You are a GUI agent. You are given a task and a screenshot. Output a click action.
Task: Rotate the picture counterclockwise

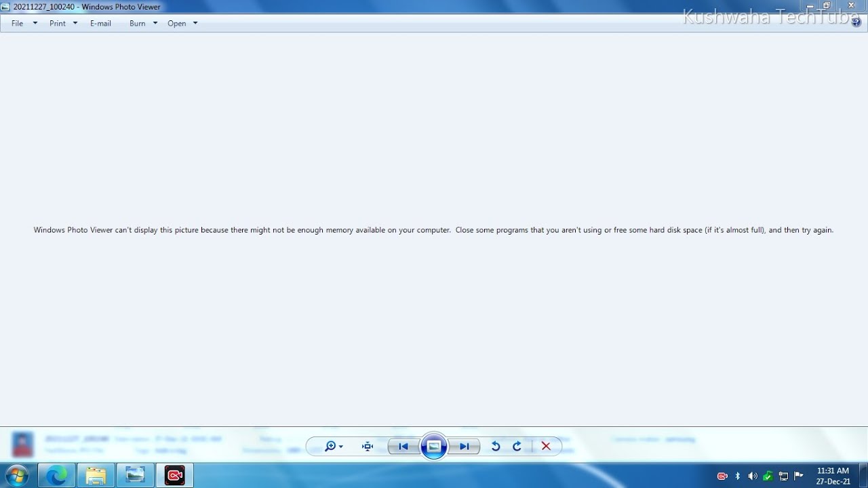(x=496, y=446)
